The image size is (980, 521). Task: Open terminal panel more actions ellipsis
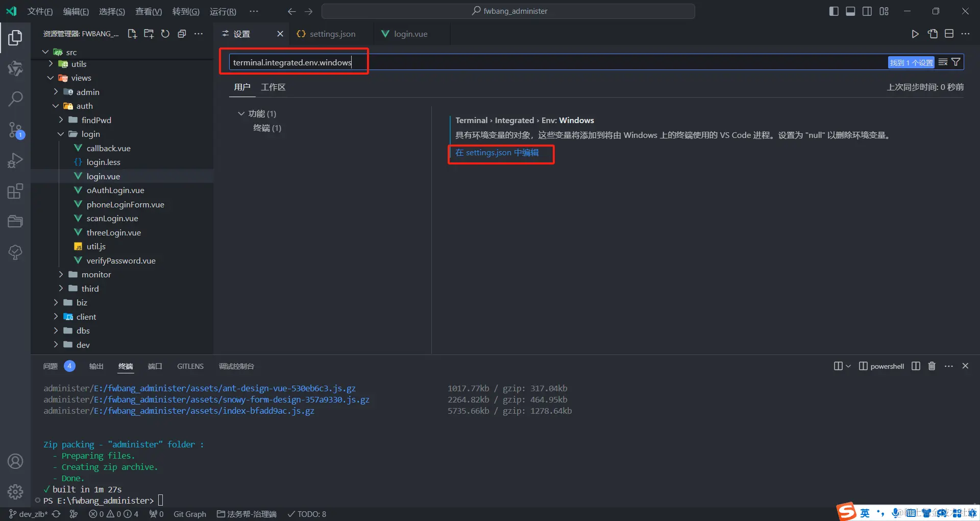coord(949,366)
